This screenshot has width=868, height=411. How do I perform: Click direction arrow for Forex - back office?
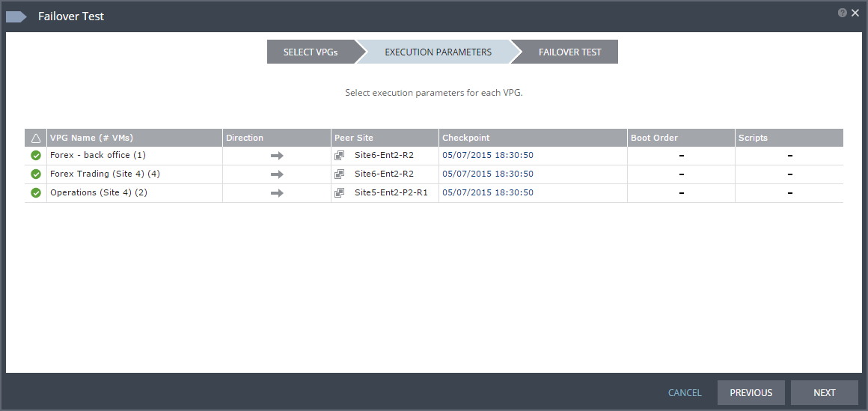coord(277,156)
